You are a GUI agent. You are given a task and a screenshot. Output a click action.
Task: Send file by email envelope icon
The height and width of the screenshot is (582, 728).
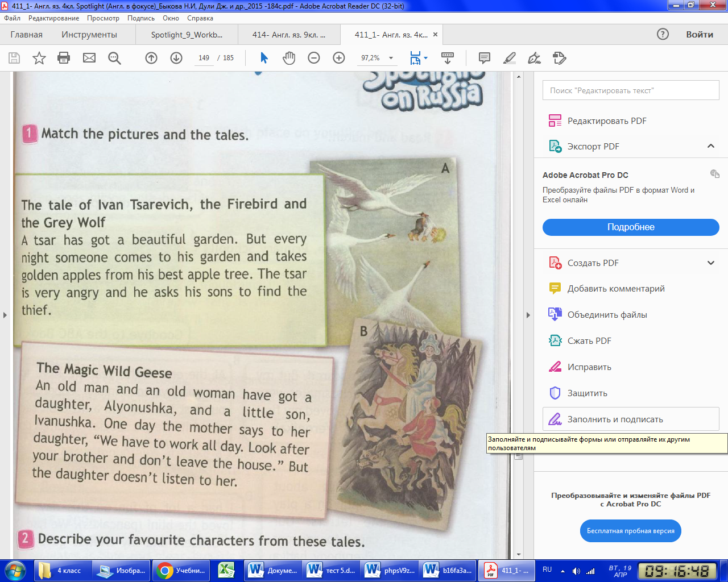click(x=89, y=58)
